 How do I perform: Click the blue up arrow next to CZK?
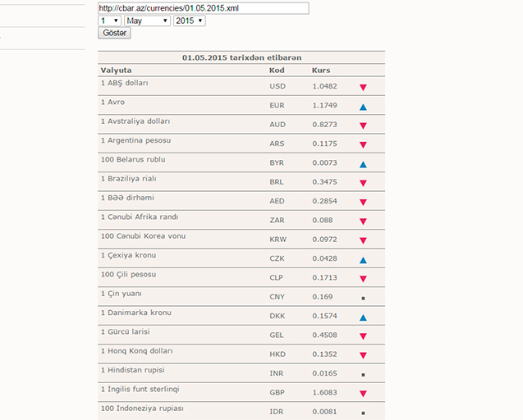363,260
